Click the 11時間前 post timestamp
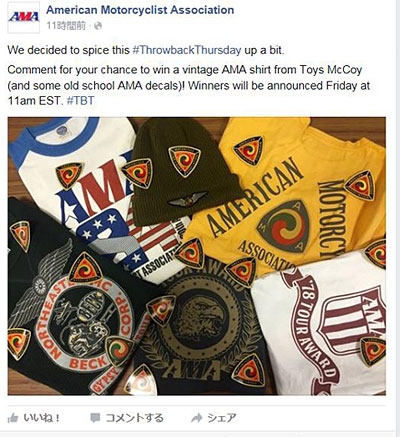The width and height of the screenshot is (400, 437). 66,26
